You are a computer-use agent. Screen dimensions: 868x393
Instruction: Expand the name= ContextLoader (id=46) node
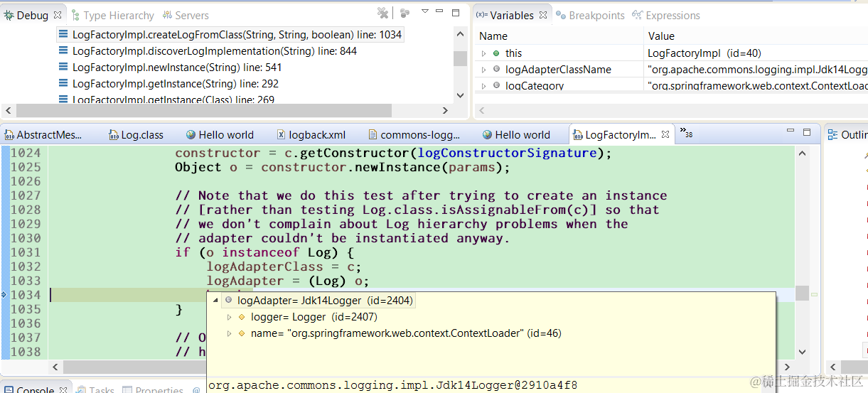tap(229, 333)
